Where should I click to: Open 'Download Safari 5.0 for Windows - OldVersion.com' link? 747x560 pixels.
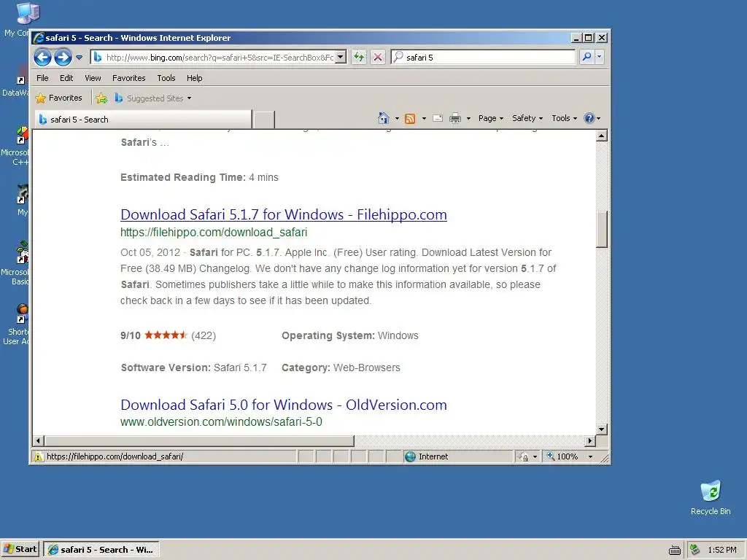(x=284, y=405)
